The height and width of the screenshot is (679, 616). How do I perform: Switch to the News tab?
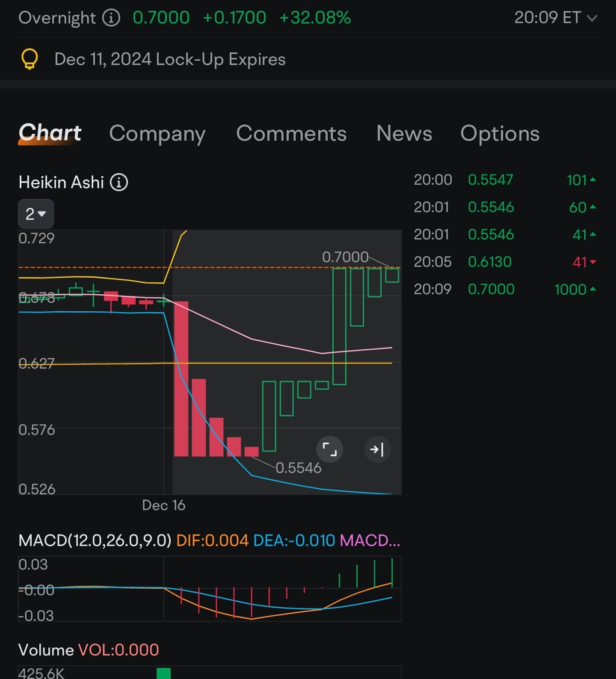404,133
